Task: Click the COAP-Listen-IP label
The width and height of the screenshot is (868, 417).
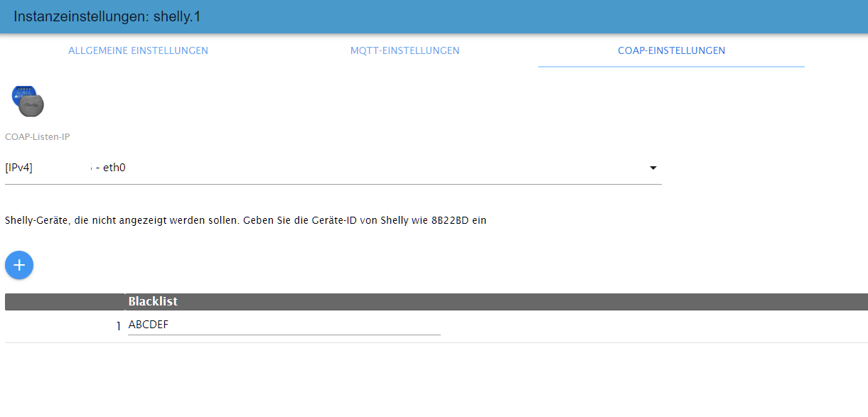Action: (x=38, y=136)
